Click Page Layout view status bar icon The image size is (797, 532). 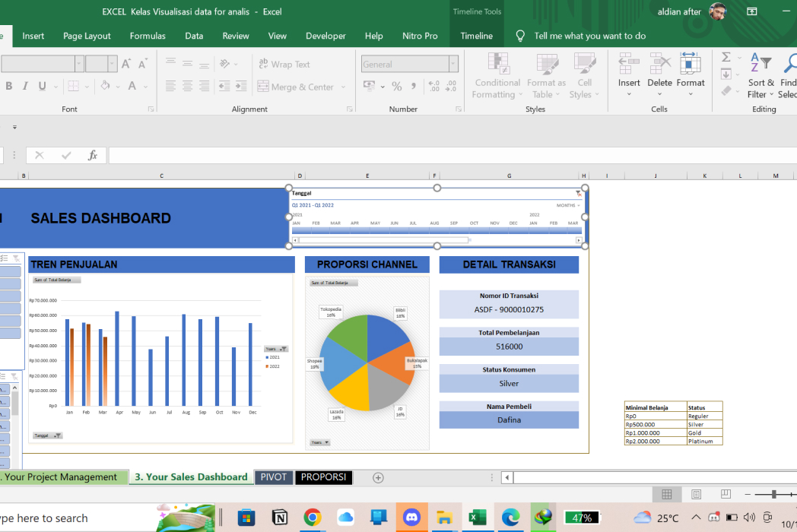(x=697, y=494)
